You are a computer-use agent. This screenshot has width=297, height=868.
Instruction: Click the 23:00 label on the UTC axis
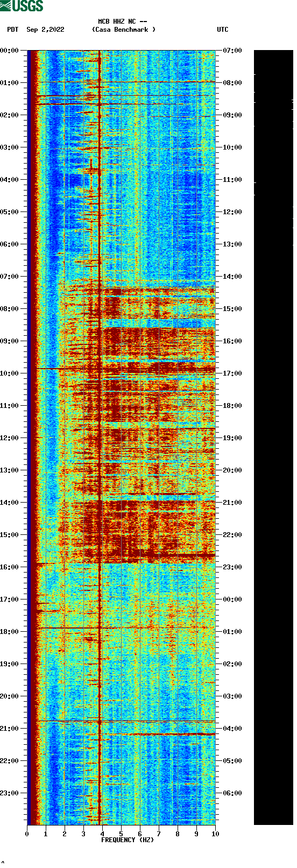pyautogui.click(x=232, y=567)
